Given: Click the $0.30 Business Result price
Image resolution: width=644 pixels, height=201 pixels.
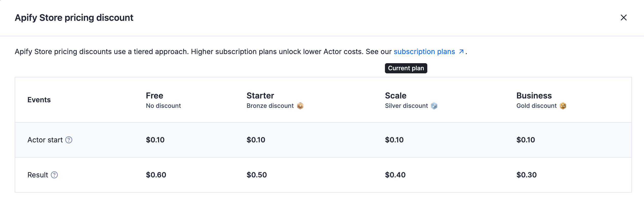Looking at the screenshot, I should click(526, 175).
